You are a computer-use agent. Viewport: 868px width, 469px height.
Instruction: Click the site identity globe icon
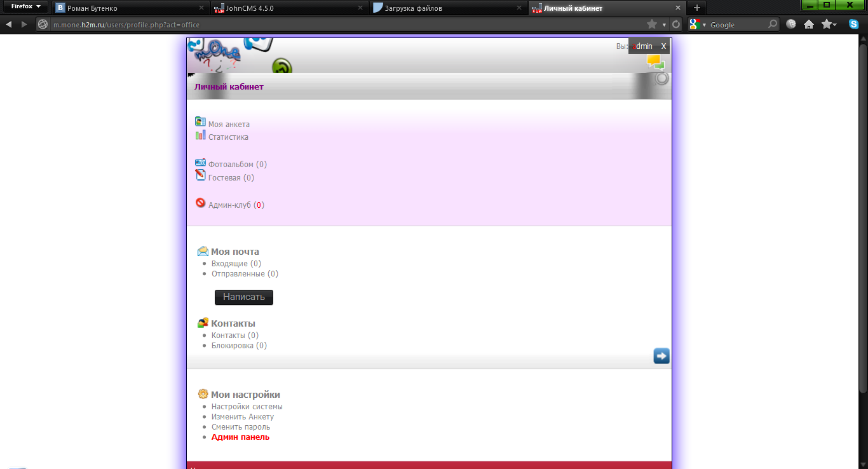point(43,24)
